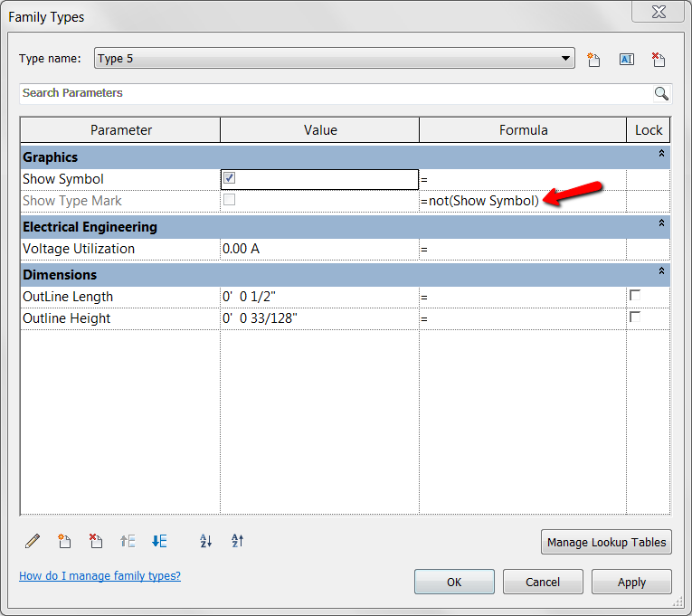The height and width of the screenshot is (616, 692).
Task: Click the Delete Parameter icon in the bottom toolbar
Action: coord(96,541)
